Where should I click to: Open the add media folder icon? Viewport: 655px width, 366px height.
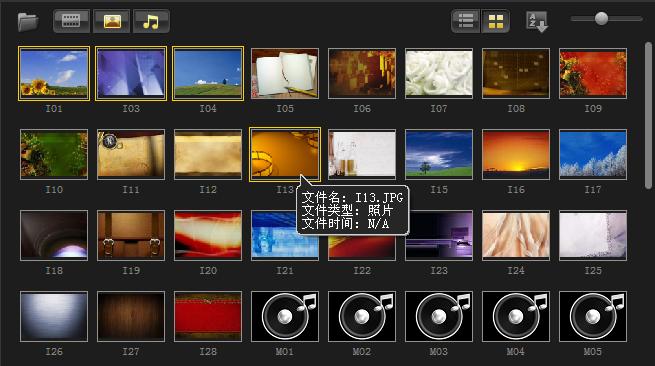click(28, 22)
